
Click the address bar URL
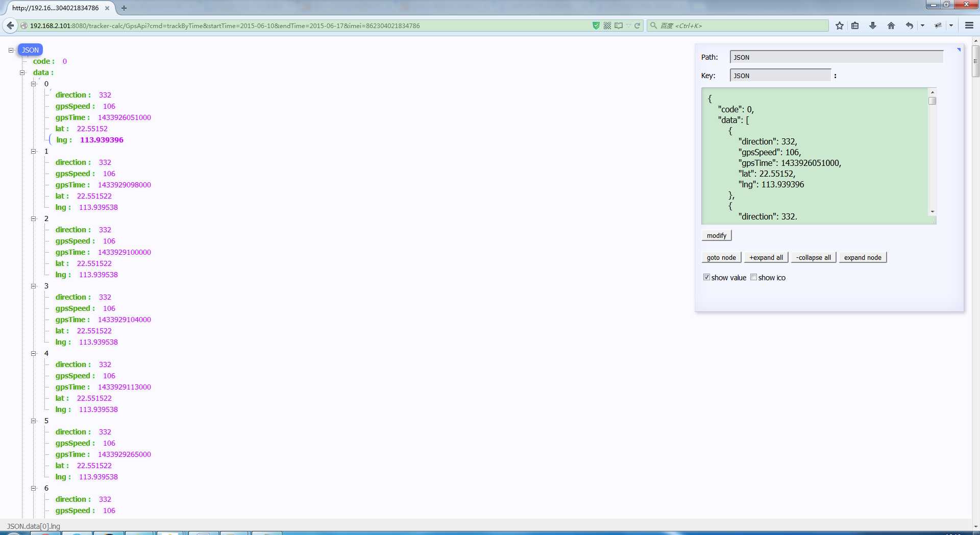coord(225,26)
